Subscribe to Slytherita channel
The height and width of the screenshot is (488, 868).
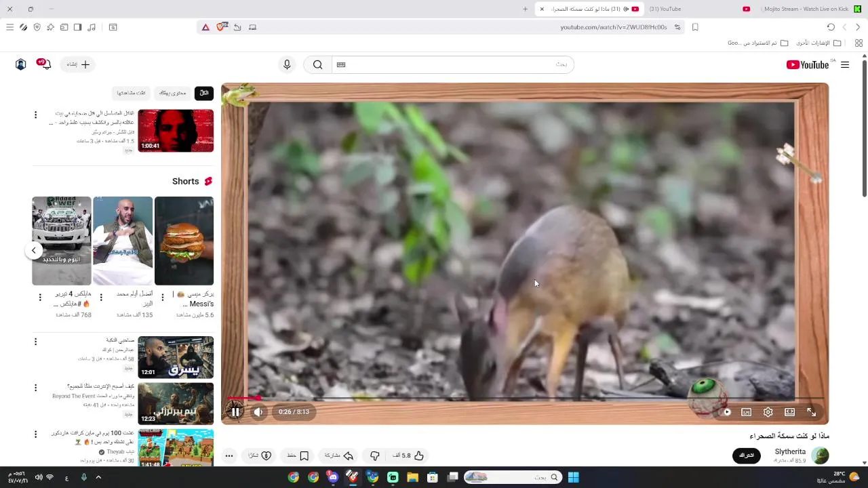[x=747, y=455]
